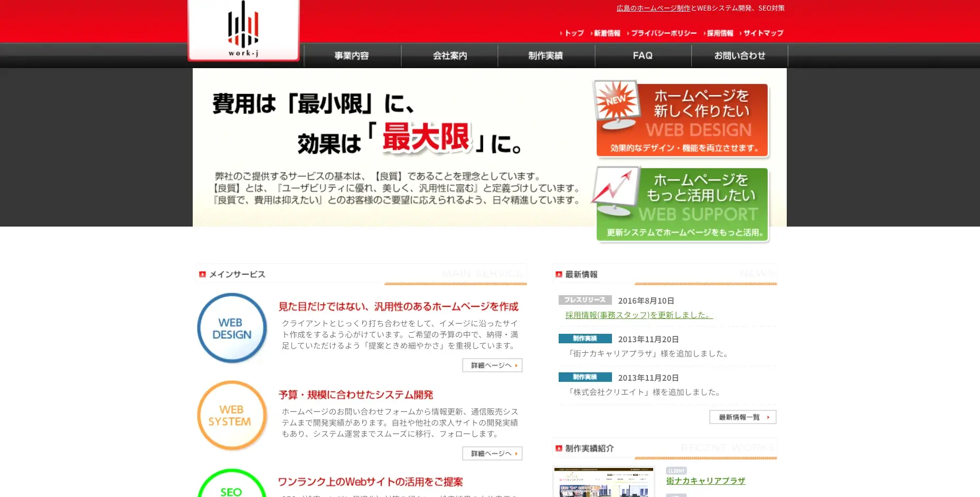
Task: Select the blue WEB DESIGN circular service icon
Action: [231, 327]
